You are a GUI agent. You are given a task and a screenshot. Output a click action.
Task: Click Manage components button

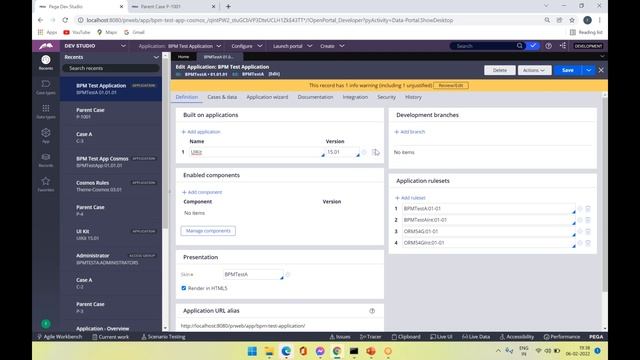208,231
